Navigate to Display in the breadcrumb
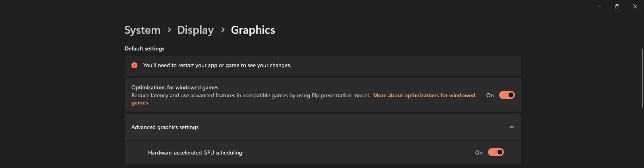The height and width of the screenshot is (168, 644). pyautogui.click(x=195, y=30)
